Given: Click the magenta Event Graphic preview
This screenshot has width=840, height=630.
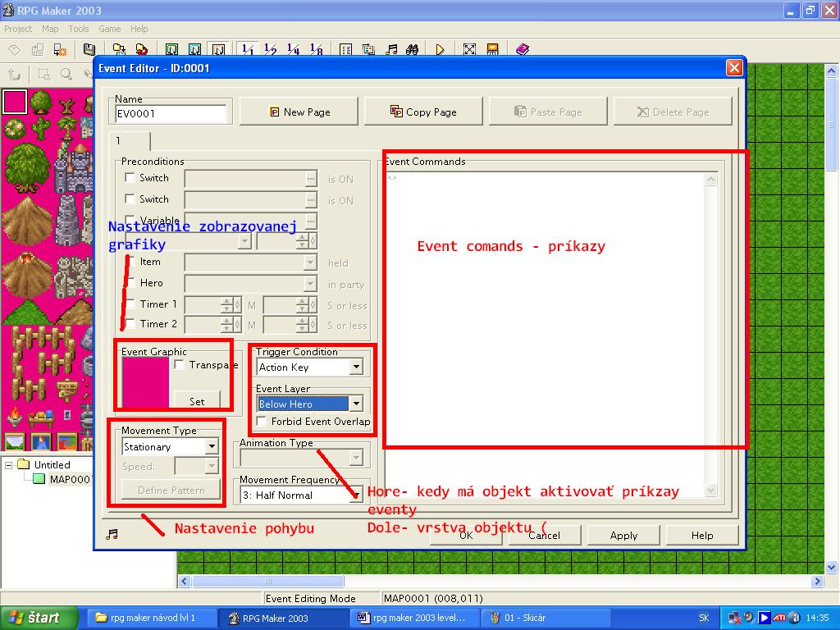Looking at the screenshot, I should [145, 384].
